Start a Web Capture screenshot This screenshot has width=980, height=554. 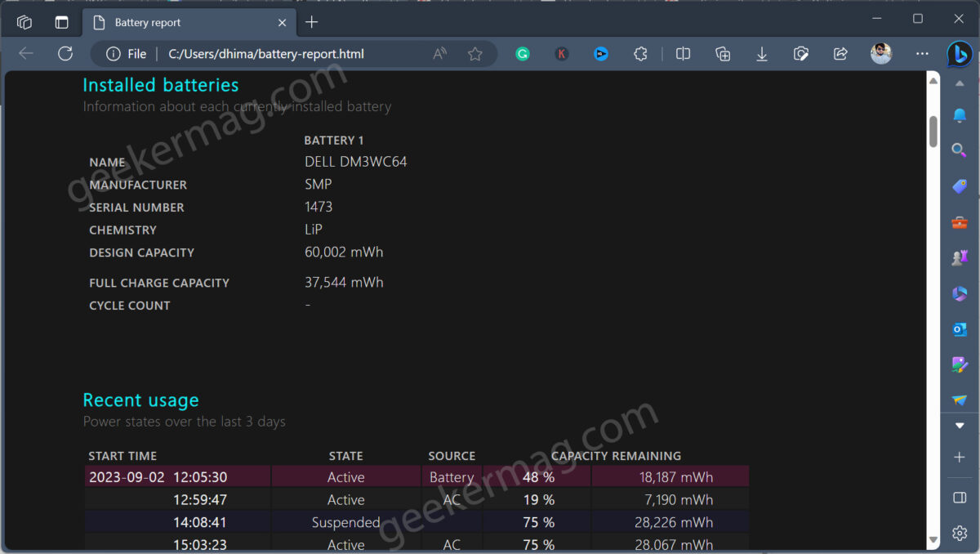(800, 53)
